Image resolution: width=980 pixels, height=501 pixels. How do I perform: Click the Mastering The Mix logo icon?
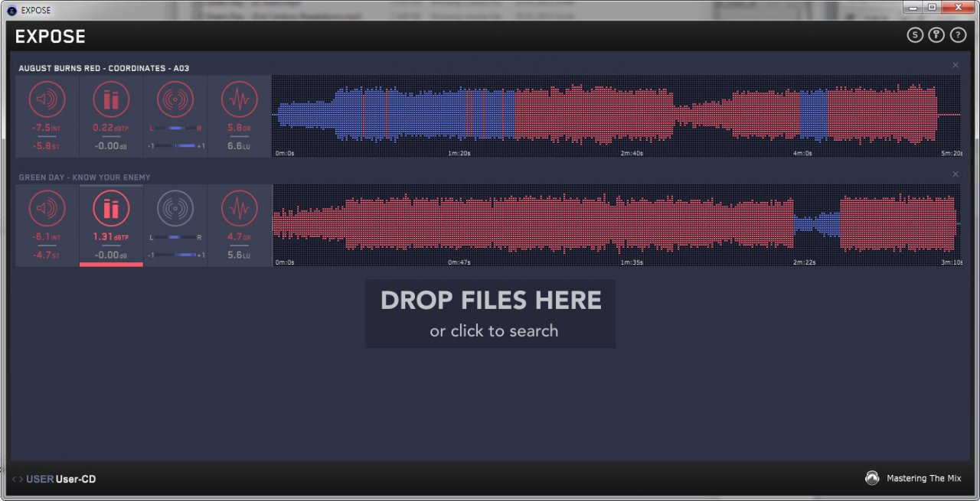pos(872,478)
